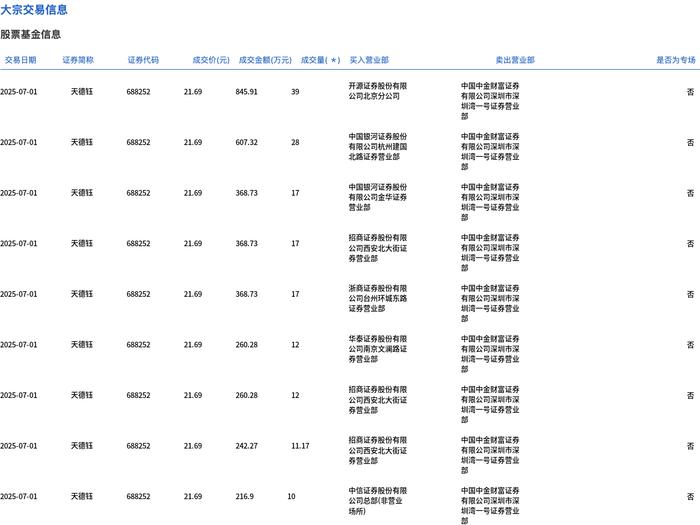700x525 pixels.
Task: Click buyer 中国银河证券杭州建国北路证券营业部
Action: 378,146
